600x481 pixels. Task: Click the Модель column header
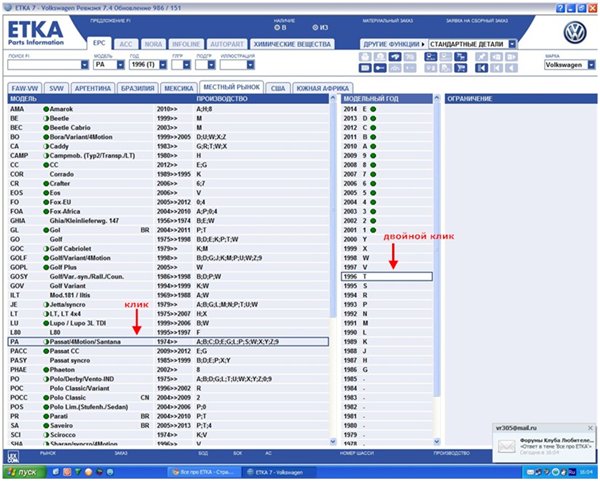click(x=24, y=99)
